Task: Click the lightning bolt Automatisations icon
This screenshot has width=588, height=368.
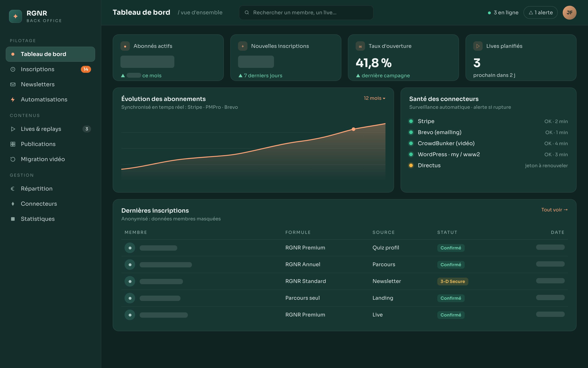Action: pos(13,100)
